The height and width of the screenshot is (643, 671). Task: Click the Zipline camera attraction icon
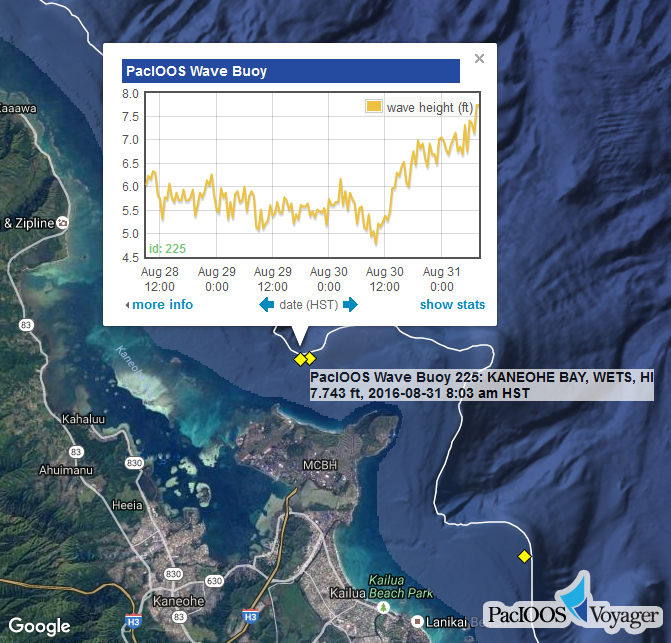pos(62,222)
